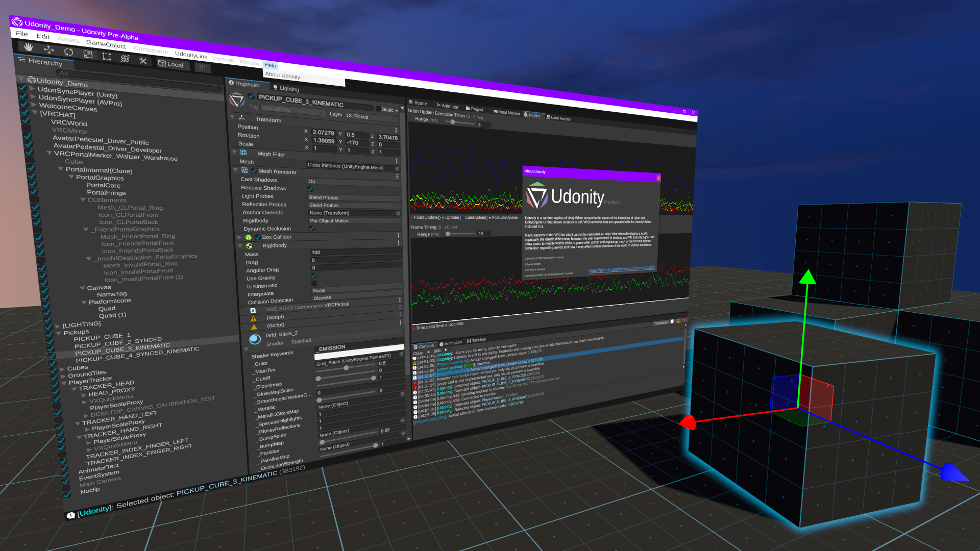Adjust Frame Timing range slider
The width and height of the screenshot is (980, 551).
448,234
